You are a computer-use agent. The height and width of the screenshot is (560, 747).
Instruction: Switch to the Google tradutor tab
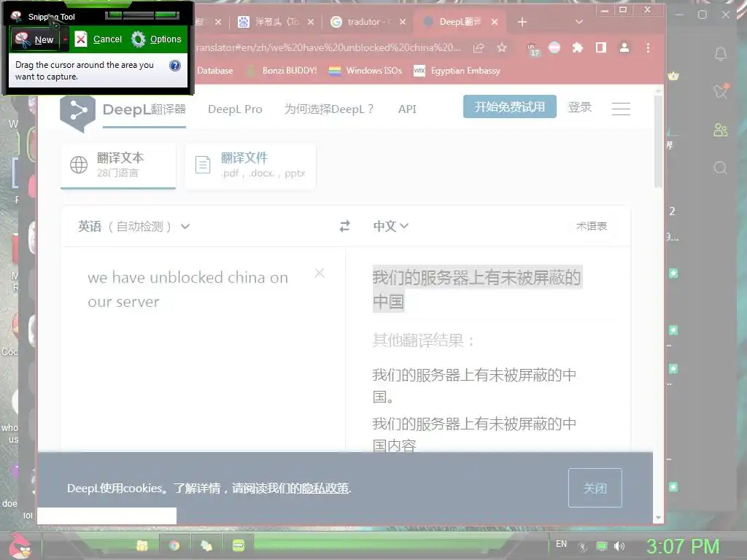coord(368,22)
